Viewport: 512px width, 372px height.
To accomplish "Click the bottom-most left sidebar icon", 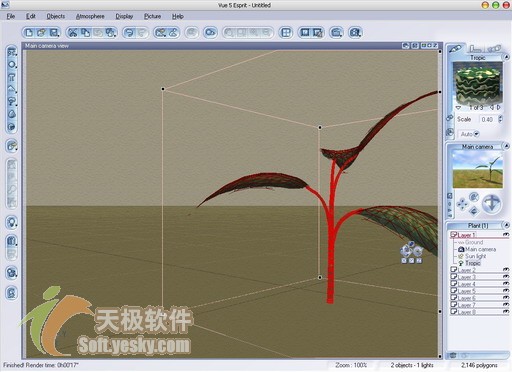I will click(x=12, y=293).
